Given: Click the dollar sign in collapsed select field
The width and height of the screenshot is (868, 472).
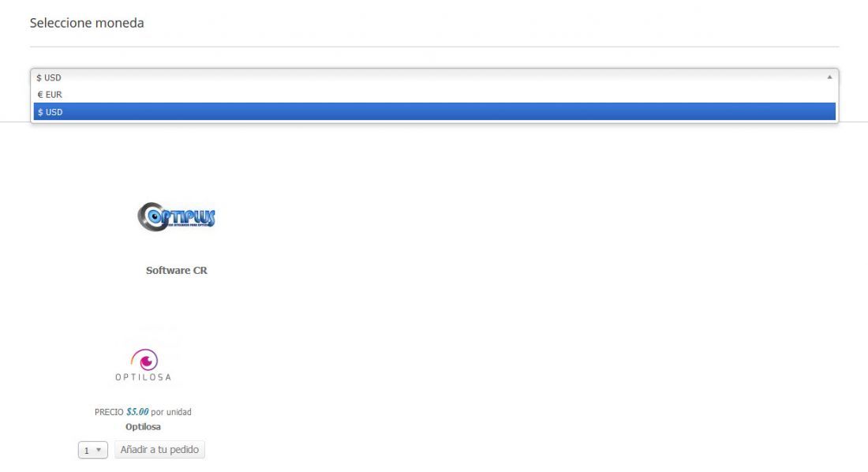Looking at the screenshot, I should [39, 77].
